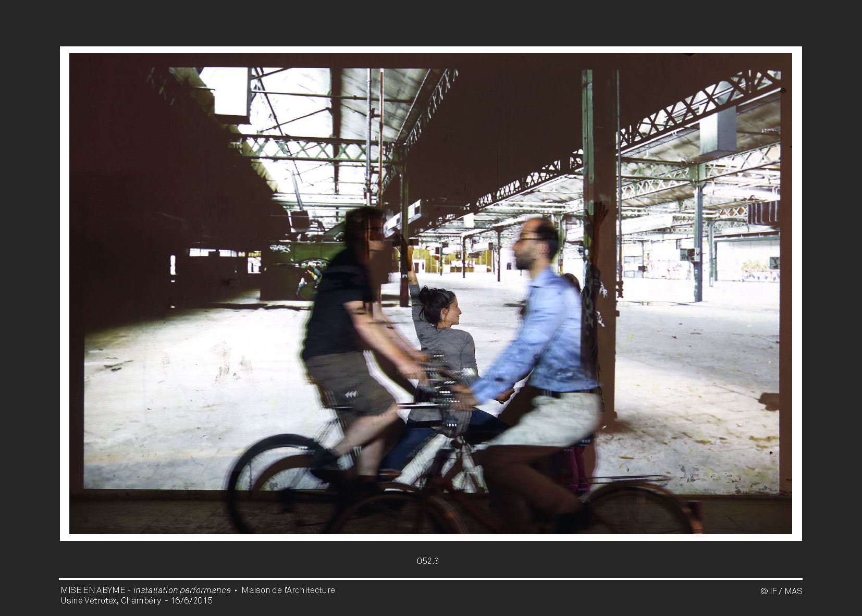The image size is (862, 616).
Task: Click the white horizontal divider above caption
Action: (x=430, y=578)
